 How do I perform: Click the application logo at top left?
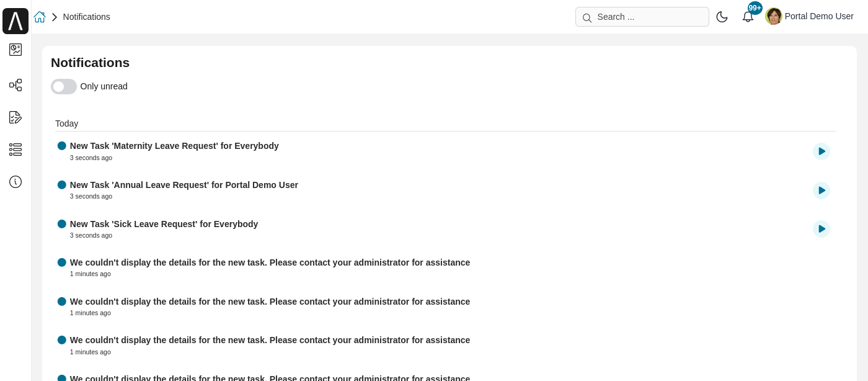point(15,21)
